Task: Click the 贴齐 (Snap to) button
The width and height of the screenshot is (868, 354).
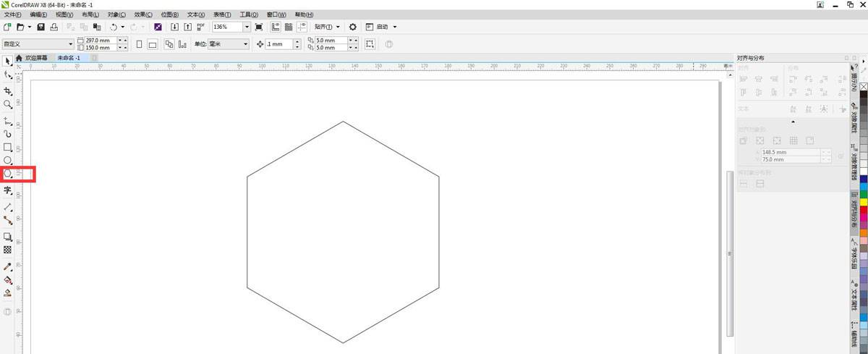Action: pyautogui.click(x=326, y=27)
